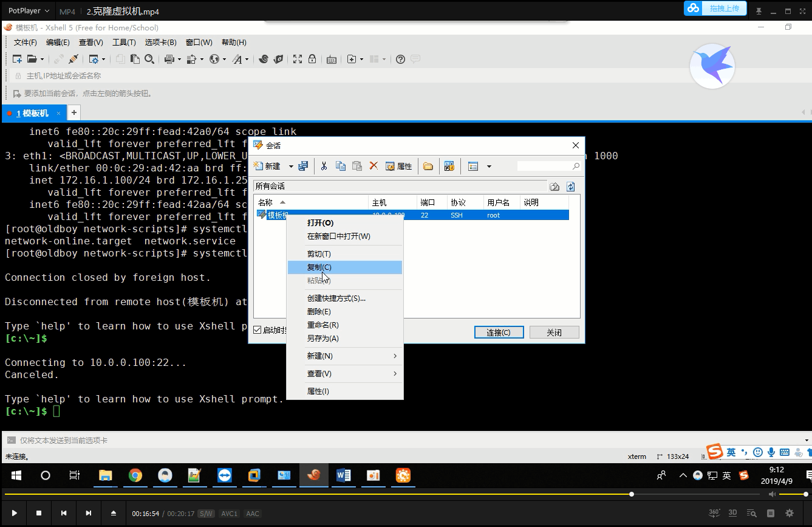Screen dimensions: 812x527
Task: Click the scissors cut icon in sessions dialog
Action: pos(324,166)
